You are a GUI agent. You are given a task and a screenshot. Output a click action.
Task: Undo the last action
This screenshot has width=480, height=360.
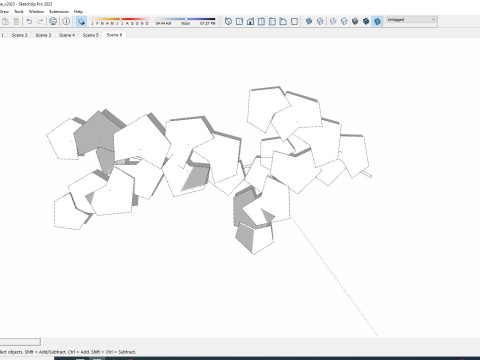coord(29,22)
